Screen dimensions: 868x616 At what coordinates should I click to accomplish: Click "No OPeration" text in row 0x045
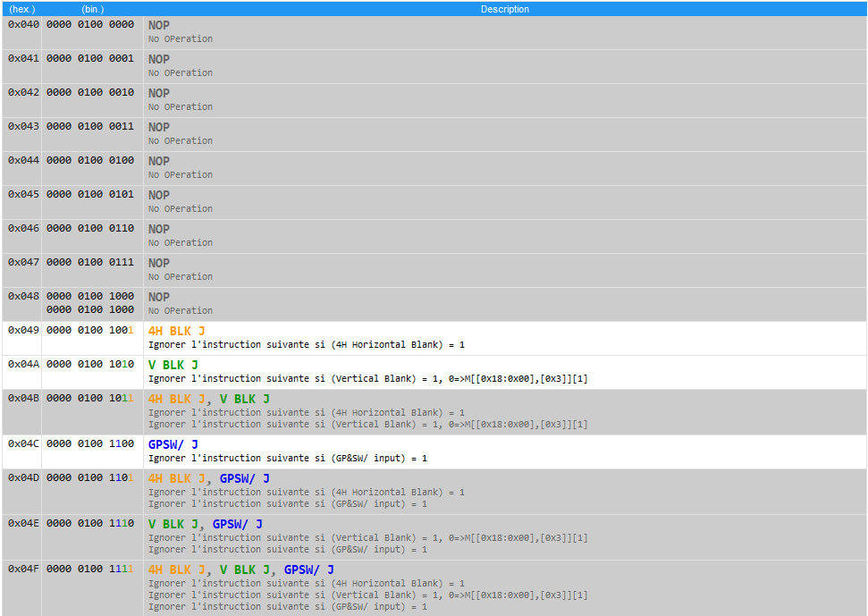(181, 209)
